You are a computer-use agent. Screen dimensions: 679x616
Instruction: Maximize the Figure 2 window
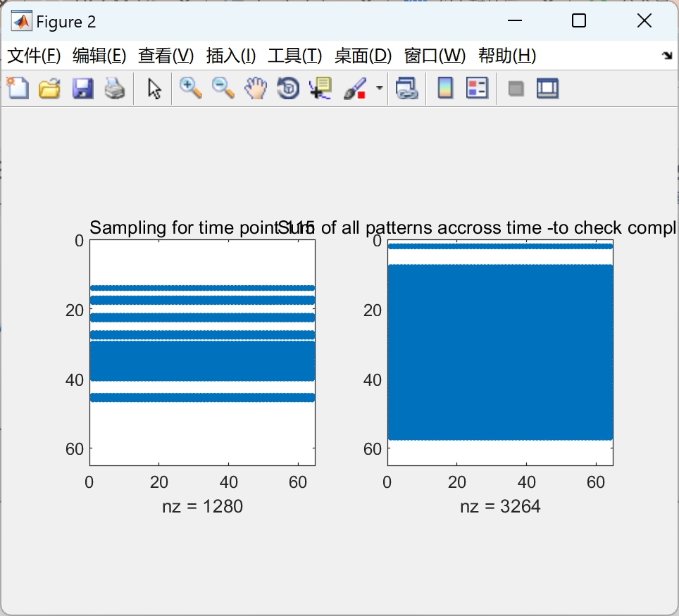click(x=578, y=20)
